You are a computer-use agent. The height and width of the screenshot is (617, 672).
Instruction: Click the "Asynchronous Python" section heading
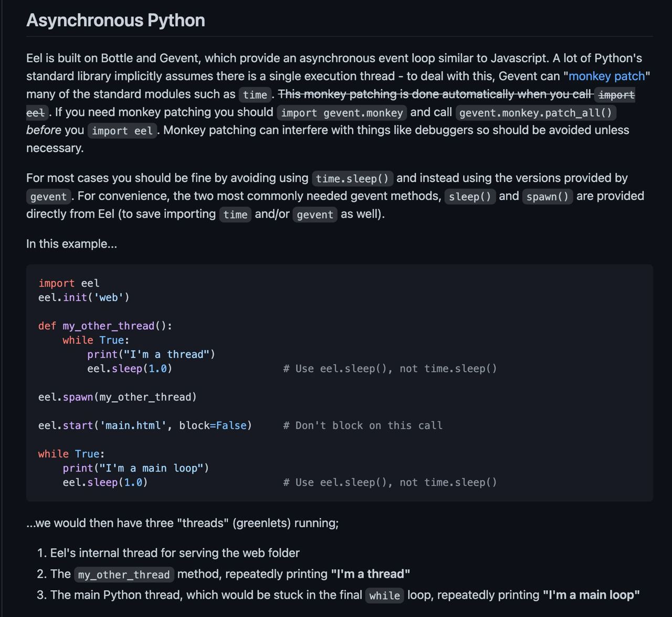coord(115,20)
